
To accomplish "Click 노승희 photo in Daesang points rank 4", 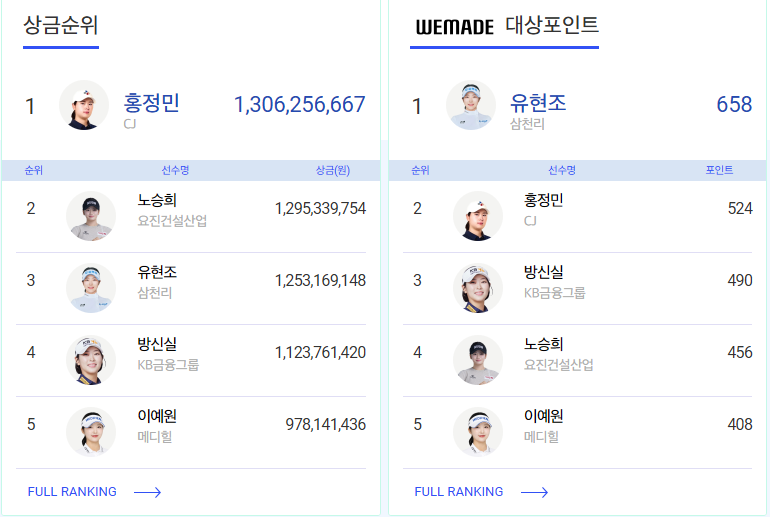I will point(478,360).
